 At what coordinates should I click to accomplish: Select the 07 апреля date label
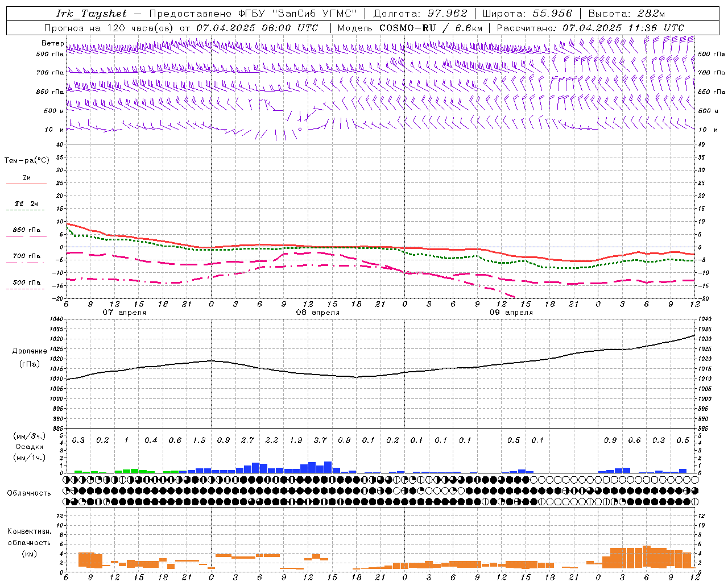tap(124, 313)
